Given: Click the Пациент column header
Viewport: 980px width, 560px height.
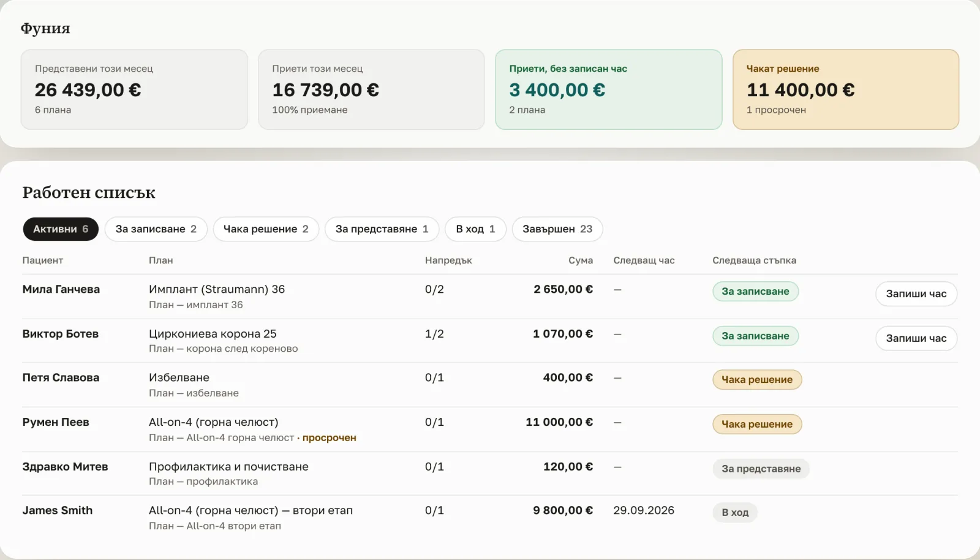Looking at the screenshot, I should pos(43,260).
